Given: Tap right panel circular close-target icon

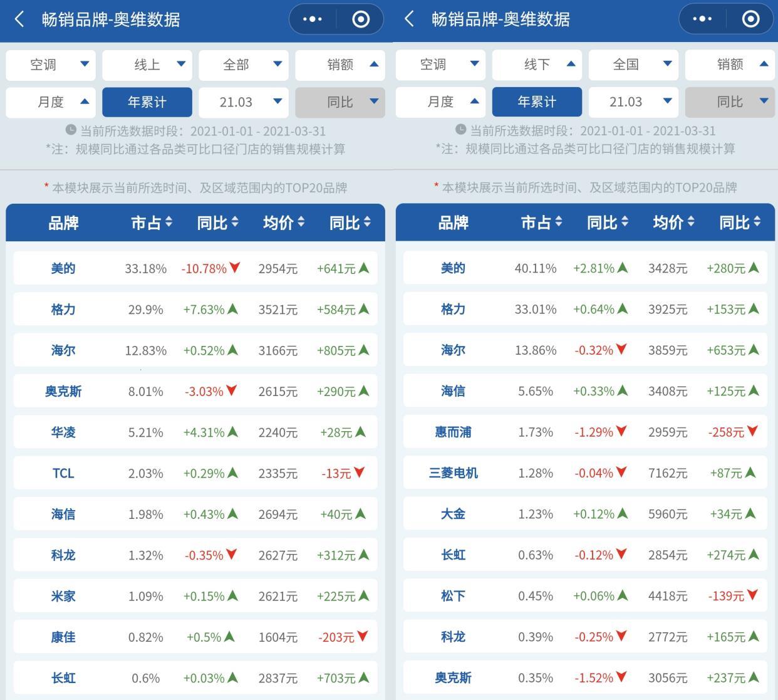Looking at the screenshot, I should (x=750, y=19).
